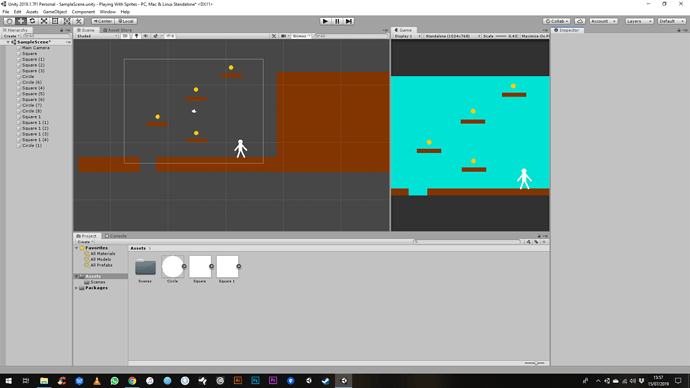Open the custom editor tools button
Image resolution: width=690 pixels, height=388 pixels.
[x=78, y=21]
